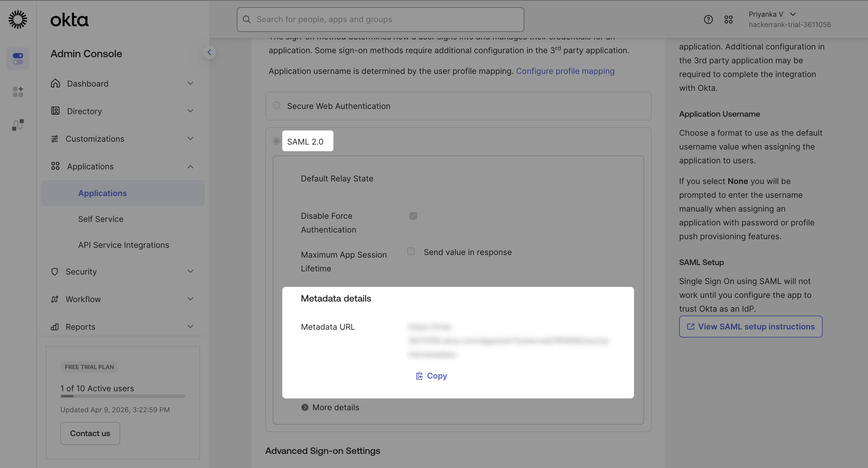868x468 pixels.
Task: Select the Secure Web Authentication radio button
Action: 276,106
